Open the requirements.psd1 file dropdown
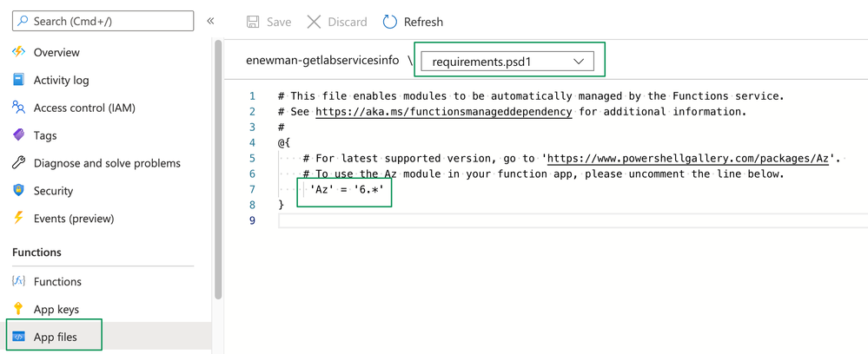The image size is (868, 354). pyautogui.click(x=507, y=62)
